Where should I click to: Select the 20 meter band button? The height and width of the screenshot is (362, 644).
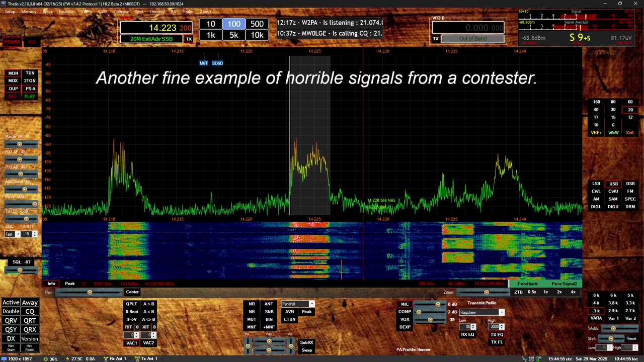630,110
